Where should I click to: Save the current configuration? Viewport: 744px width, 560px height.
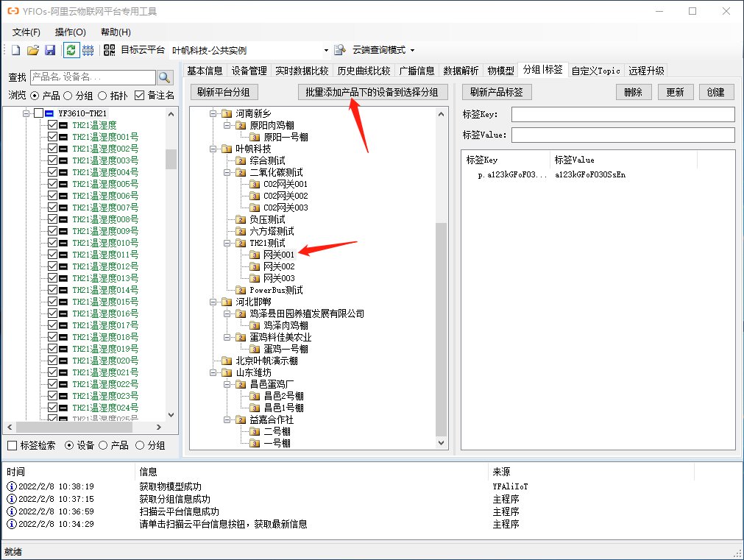48,49
